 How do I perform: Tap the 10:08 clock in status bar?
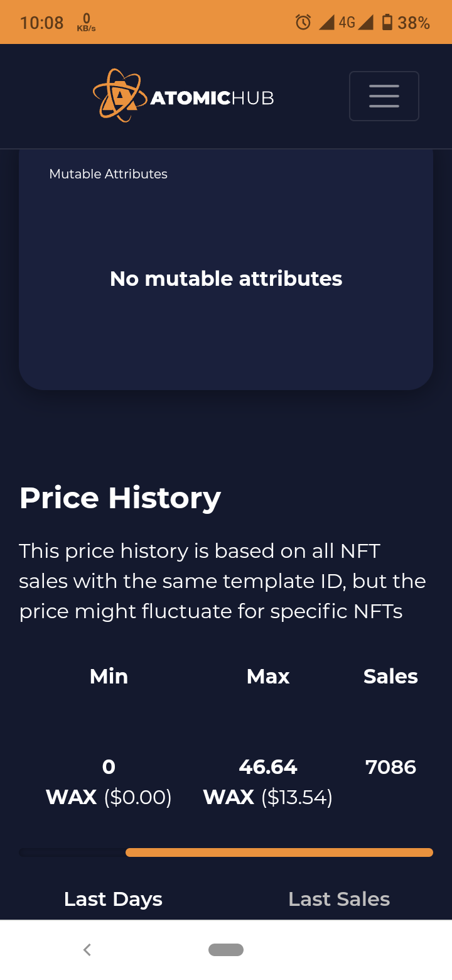point(41,23)
